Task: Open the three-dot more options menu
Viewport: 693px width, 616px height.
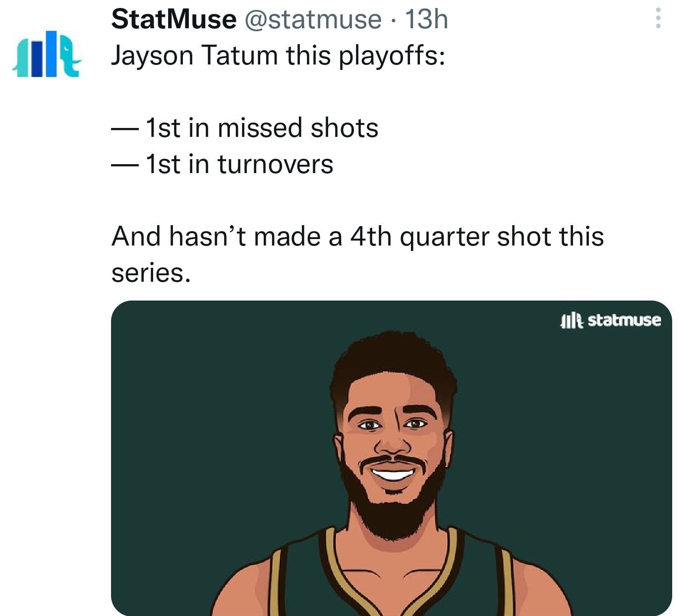Action: click(x=658, y=18)
